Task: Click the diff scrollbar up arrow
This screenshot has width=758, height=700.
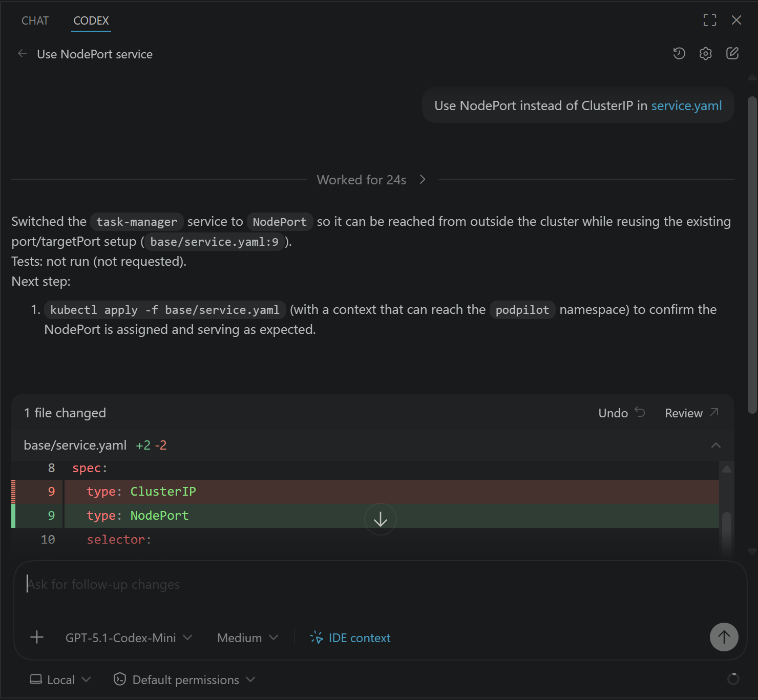Action: [x=726, y=469]
